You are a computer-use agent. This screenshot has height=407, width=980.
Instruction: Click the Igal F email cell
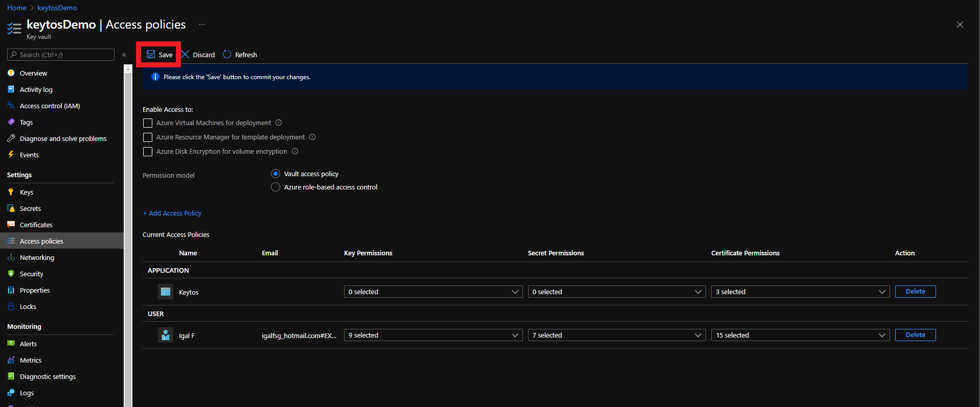pos(299,336)
